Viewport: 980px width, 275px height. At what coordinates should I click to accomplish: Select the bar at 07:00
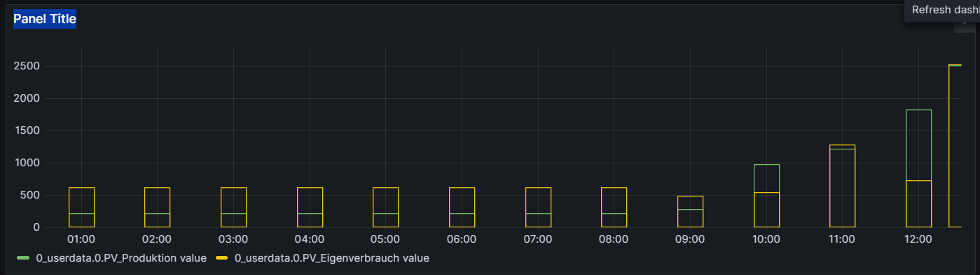pos(538,207)
